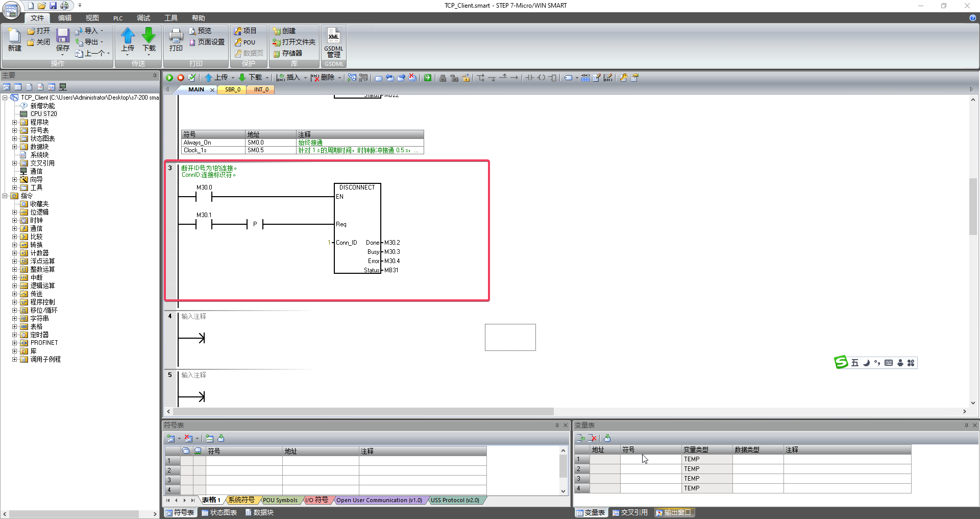Image resolution: width=980 pixels, height=519 pixels.
Task: Click the Delete network icon in editor toolbar
Action: tap(315, 78)
